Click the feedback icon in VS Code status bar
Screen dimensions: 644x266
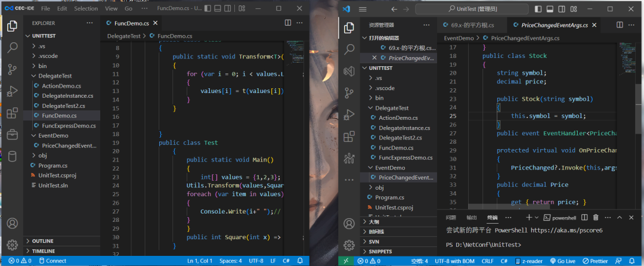(x=619, y=261)
